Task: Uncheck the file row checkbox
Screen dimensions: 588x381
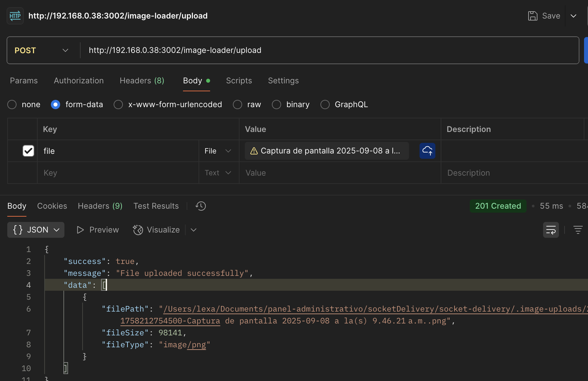Action: (28, 151)
